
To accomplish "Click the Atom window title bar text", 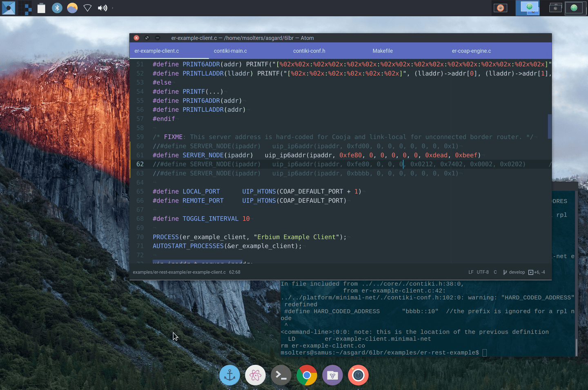I will [x=243, y=38].
